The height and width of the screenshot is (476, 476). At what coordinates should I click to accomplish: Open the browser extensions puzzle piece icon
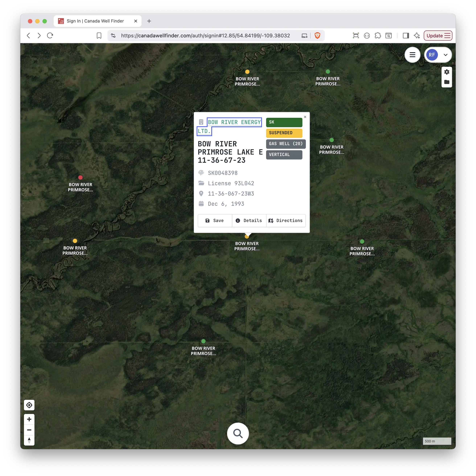[x=378, y=36]
